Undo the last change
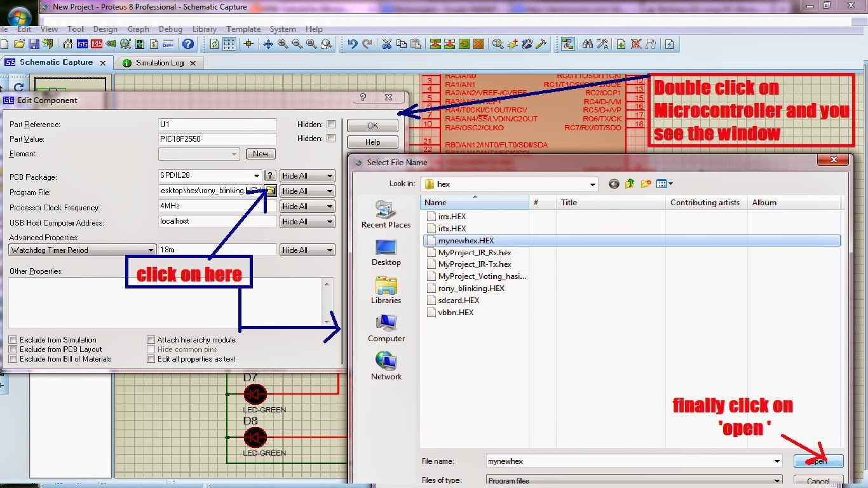868x488 pixels. click(352, 44)
